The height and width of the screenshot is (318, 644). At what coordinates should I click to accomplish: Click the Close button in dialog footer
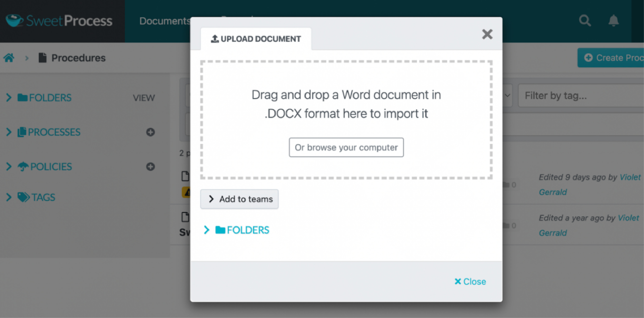[469, 281]
